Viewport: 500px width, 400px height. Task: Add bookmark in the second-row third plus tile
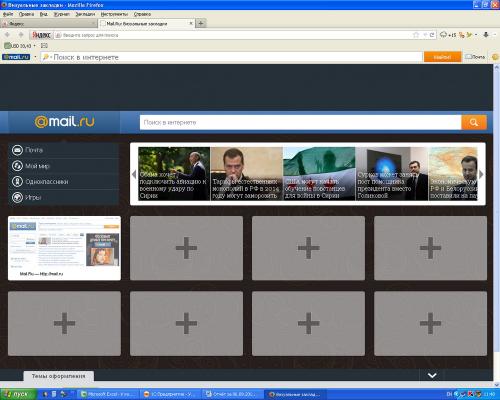tap(308, 323)
